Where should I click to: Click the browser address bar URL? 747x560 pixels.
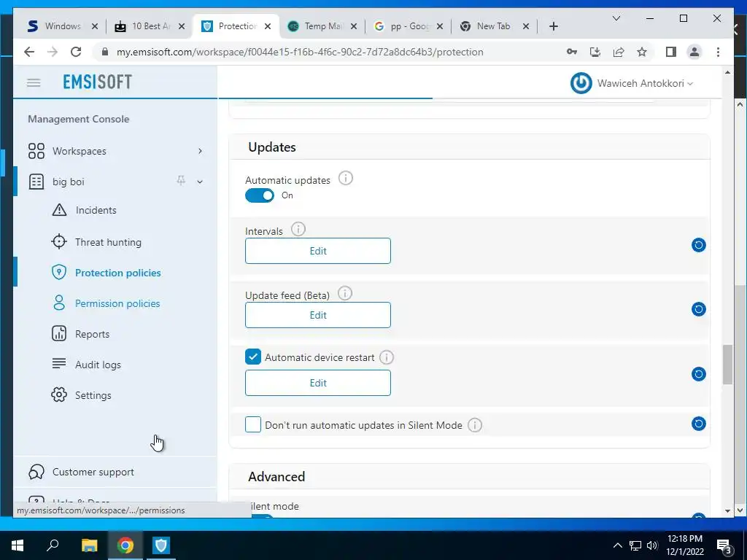tap(300, 52)
